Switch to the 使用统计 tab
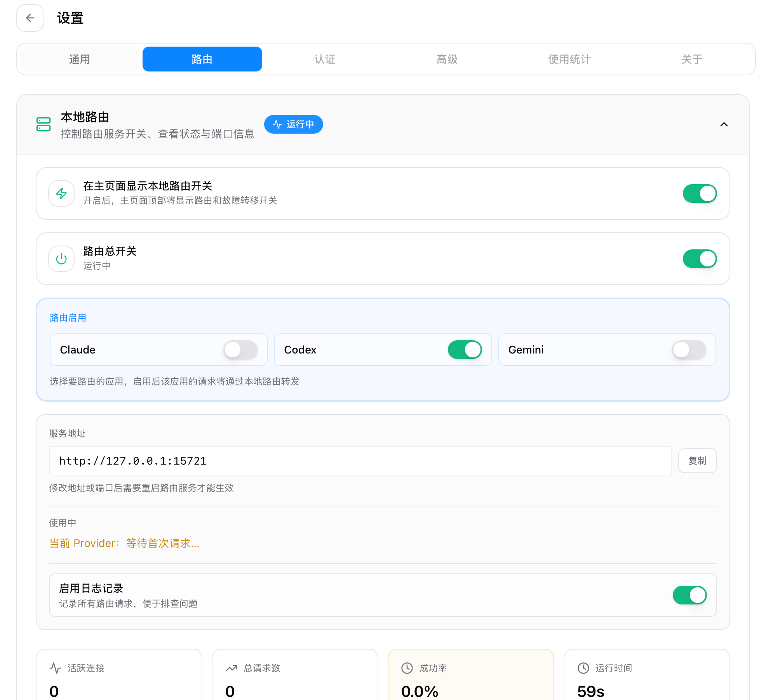766x700 pixels. click(569, 59)
